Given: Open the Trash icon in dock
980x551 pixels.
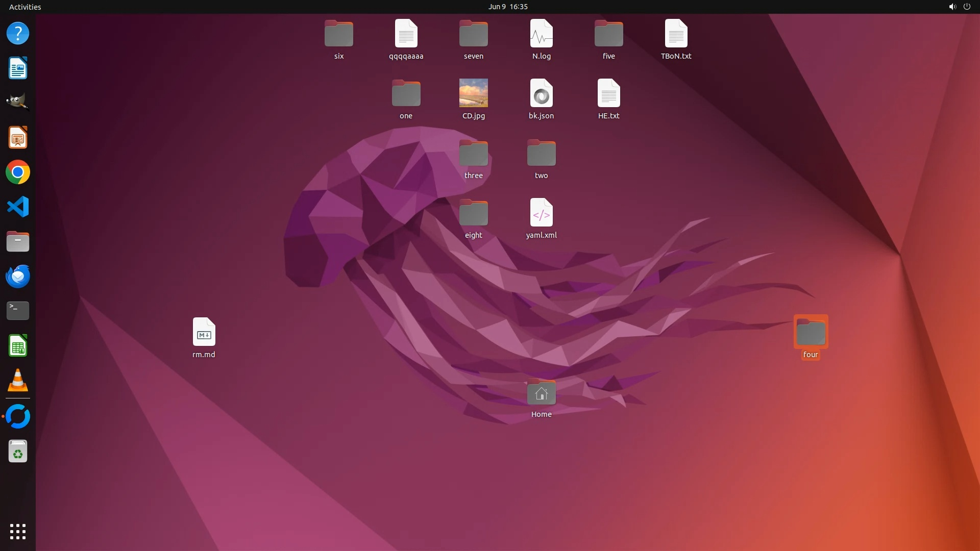Looking at the screenshot, I should [18, 452].
